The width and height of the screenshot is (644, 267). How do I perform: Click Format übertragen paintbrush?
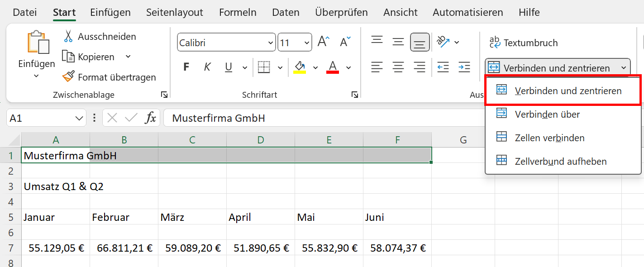[x=109, y=77]
